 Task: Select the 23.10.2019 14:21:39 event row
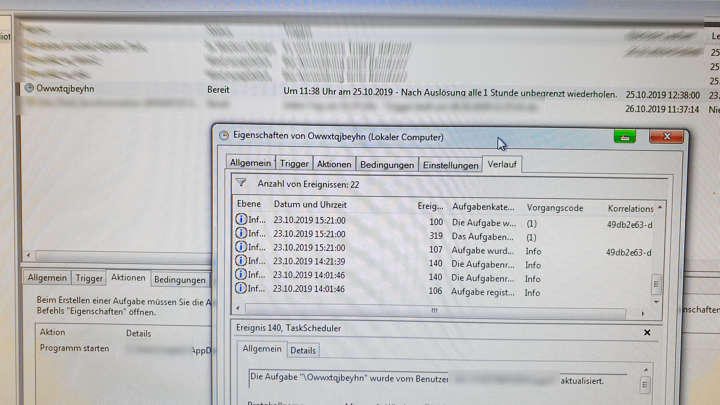(444, 263)
